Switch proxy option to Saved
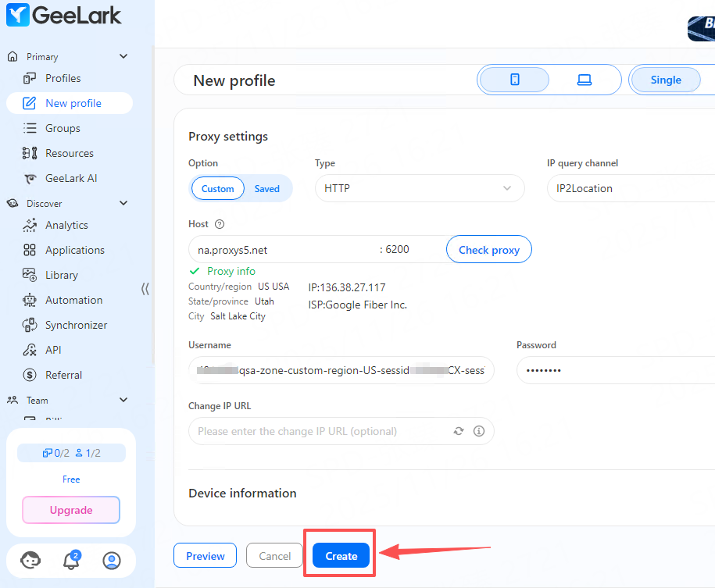 click(266, 189)
